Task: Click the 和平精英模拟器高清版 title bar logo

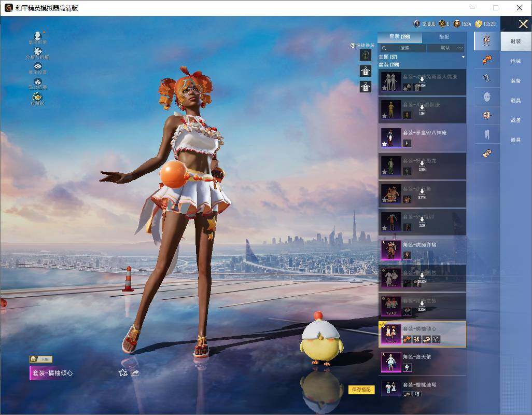Action: [8, 8]
